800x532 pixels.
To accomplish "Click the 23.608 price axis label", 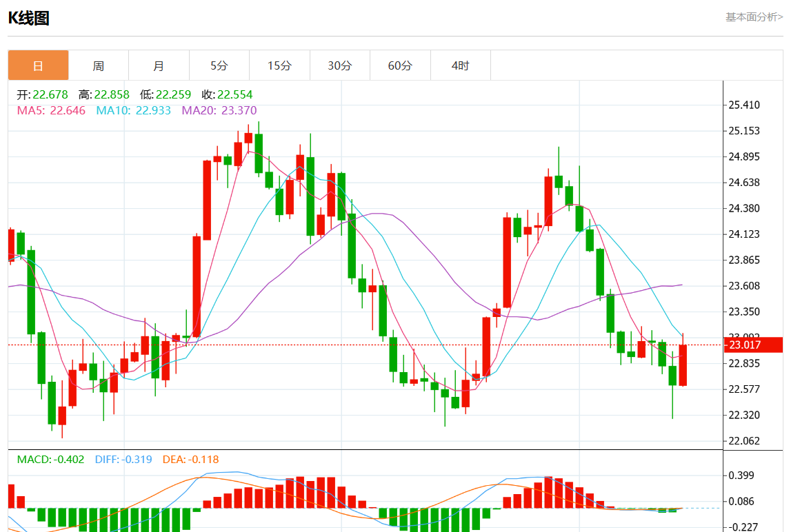I will 744,286.
